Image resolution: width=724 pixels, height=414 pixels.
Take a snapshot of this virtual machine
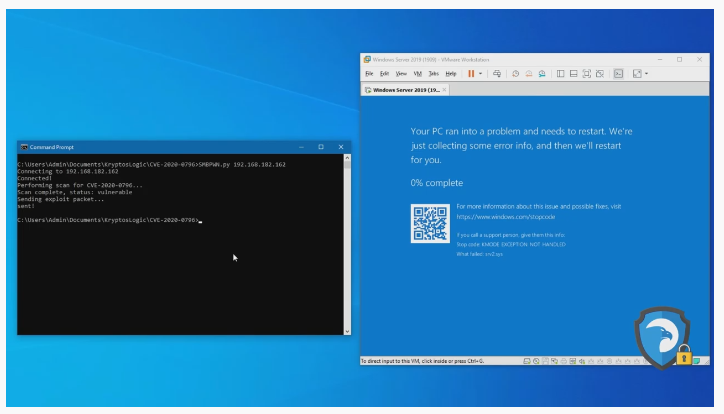[515, 74]
